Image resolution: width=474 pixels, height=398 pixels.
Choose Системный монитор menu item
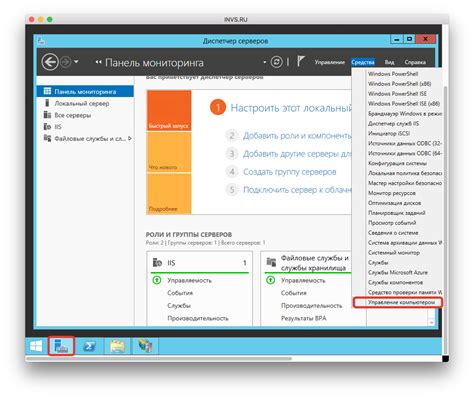click(394, 253)
